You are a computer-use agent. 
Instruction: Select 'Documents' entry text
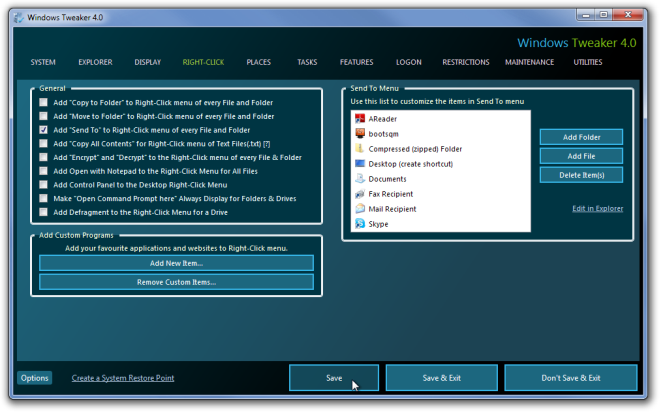(x=387, y=179)
